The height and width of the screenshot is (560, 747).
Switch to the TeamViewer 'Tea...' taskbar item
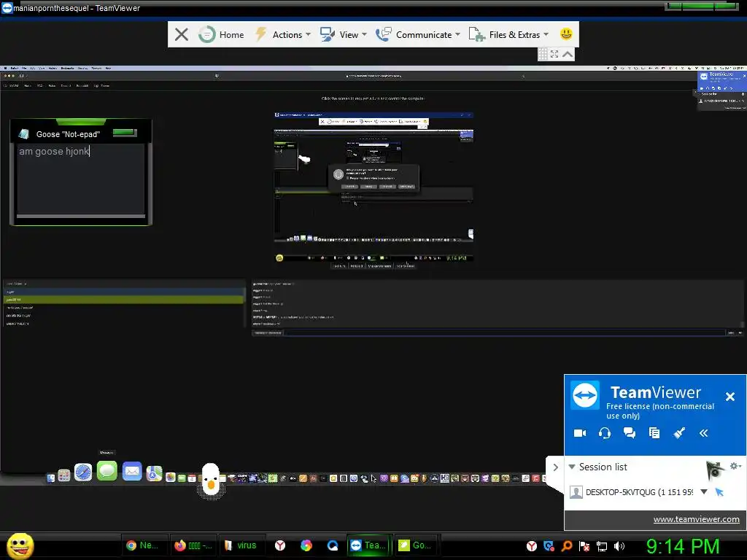click(x=368, y=545)
